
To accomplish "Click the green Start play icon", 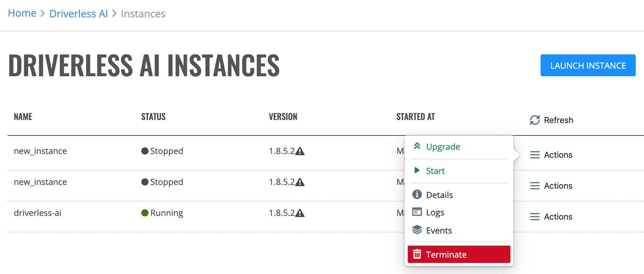I will (x=417, y=170).
